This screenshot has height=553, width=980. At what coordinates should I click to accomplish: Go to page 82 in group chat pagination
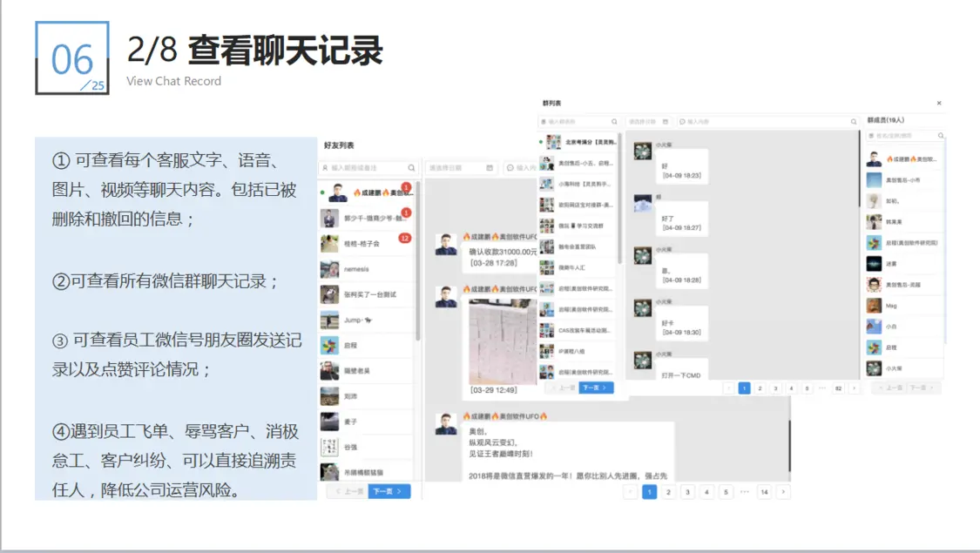tap(838, 388)
